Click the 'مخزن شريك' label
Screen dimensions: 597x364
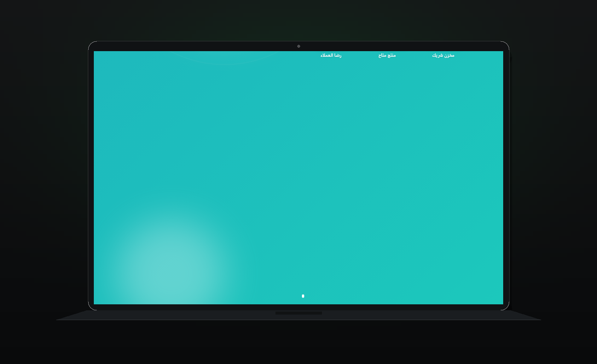(443, 55)
